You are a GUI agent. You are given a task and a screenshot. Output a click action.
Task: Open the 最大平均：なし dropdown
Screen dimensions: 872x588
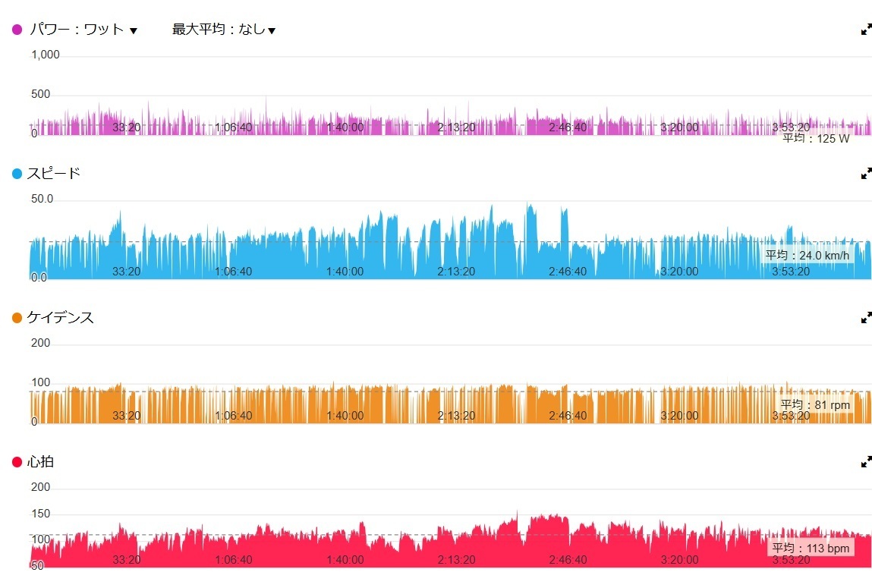[x=224, y=30]
